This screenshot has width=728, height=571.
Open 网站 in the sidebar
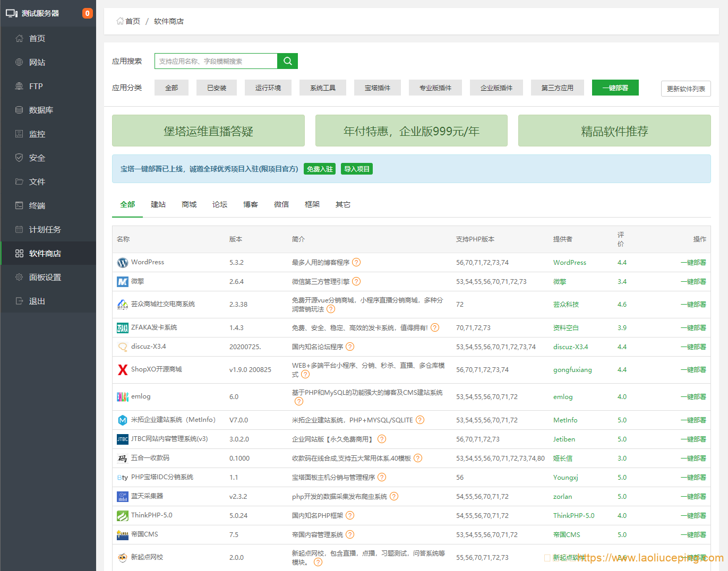tap(48, 62)
